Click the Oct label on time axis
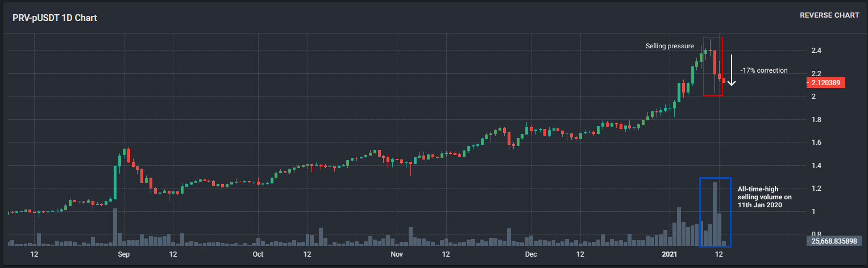 (258, 254)
